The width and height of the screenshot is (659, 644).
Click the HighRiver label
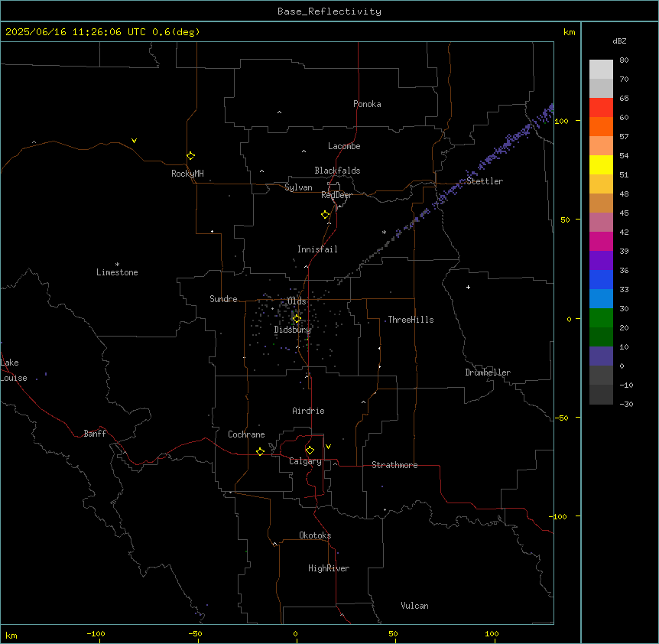click(329, 568)
